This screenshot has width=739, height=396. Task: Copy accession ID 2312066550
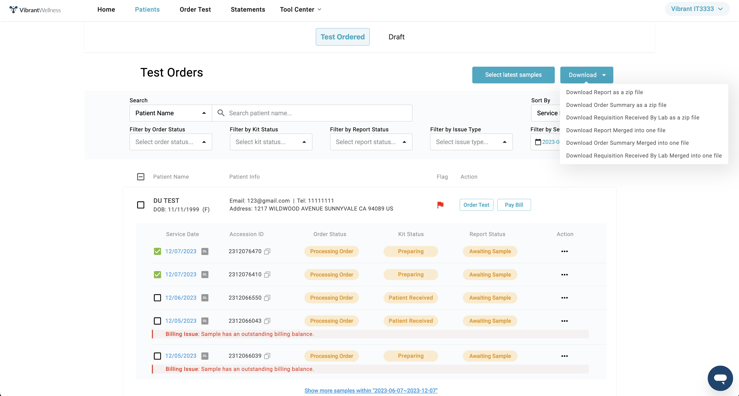coord(267,298)
